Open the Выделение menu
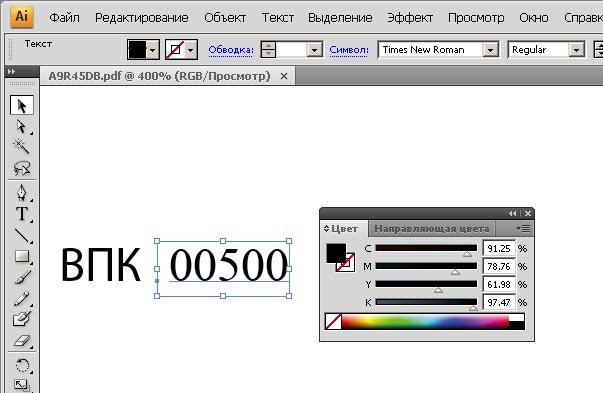Image resolution: width=603 pixels, height=393 pixels. [x=340, y=18]
